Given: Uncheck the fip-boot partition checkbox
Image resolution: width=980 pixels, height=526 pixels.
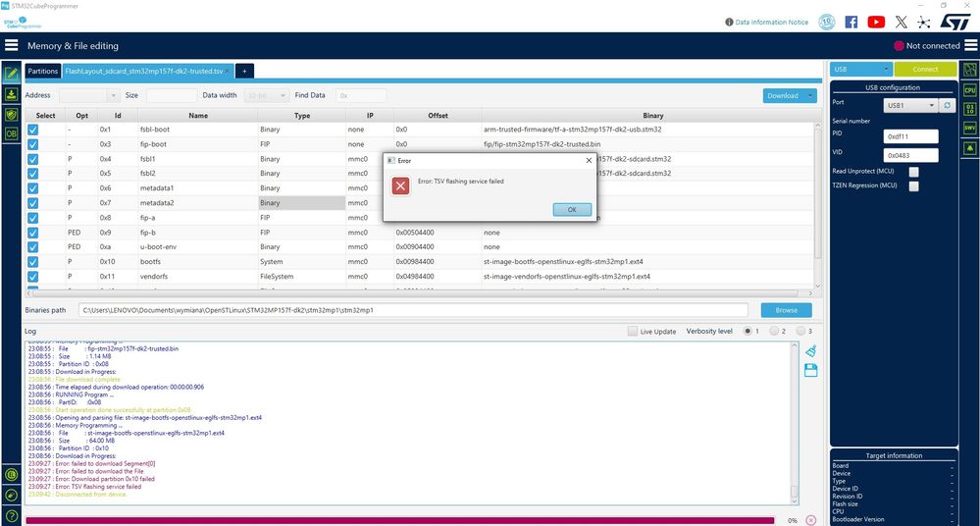Looking at the screenshot, I should coord(32,144).
